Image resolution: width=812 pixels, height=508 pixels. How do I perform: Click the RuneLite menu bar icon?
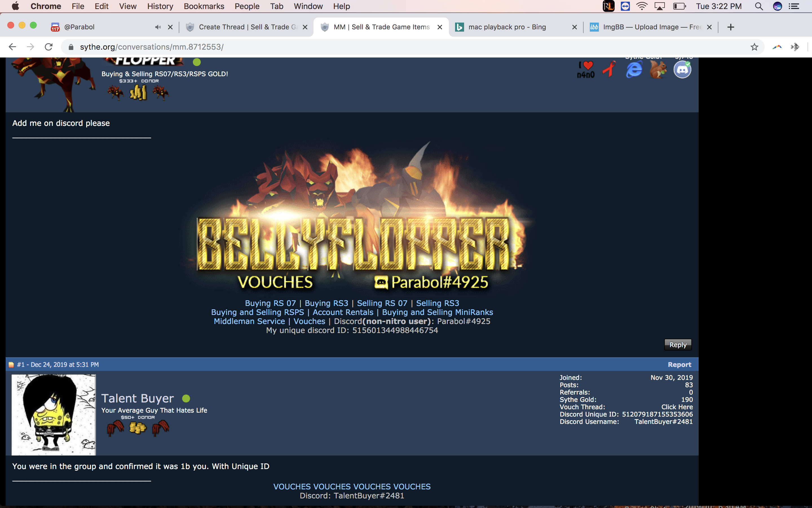point(608,6)
